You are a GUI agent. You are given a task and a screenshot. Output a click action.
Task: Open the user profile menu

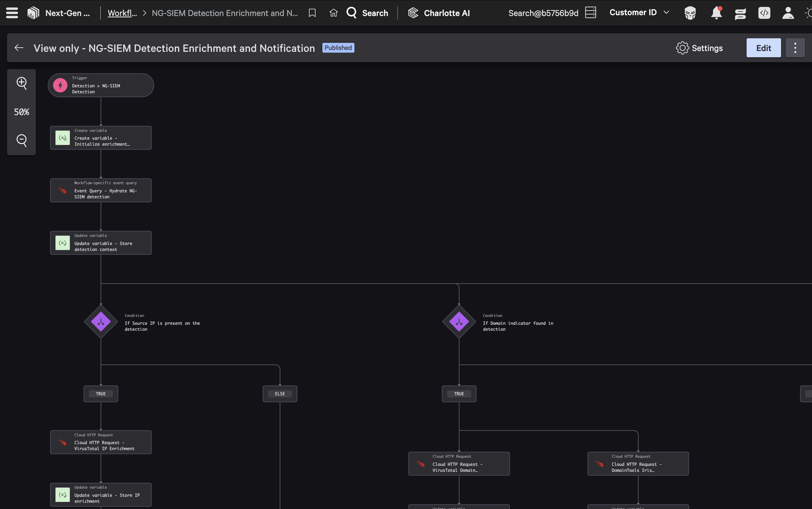point(788,13)
